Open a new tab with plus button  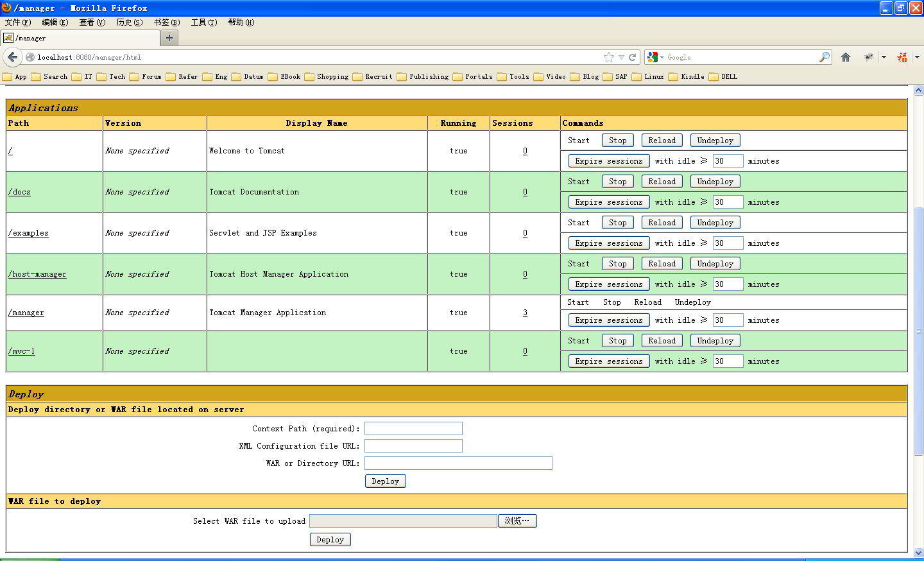[x=169, y=38]
